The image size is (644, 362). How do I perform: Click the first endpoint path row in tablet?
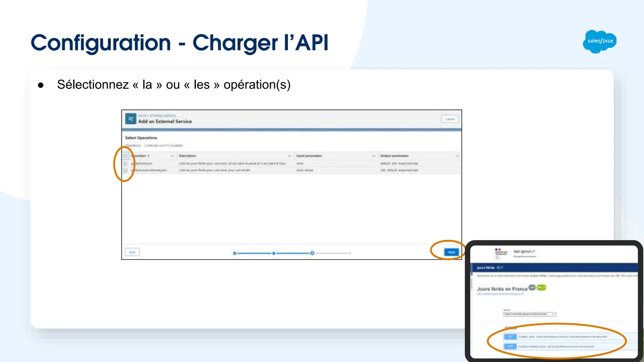[571, 337]
